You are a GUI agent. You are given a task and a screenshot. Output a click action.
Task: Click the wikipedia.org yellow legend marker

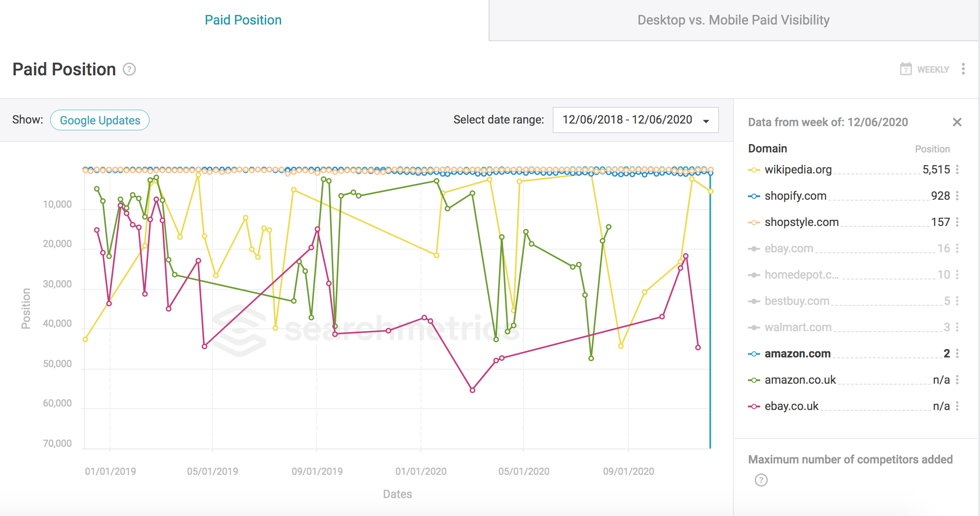(754, 170)
